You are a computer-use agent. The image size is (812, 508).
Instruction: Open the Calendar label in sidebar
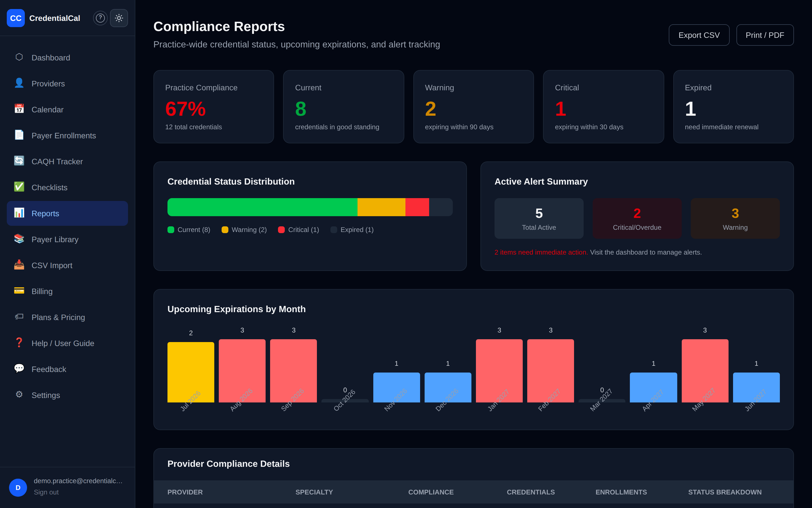pyautogui.click(x=47, y=110)
